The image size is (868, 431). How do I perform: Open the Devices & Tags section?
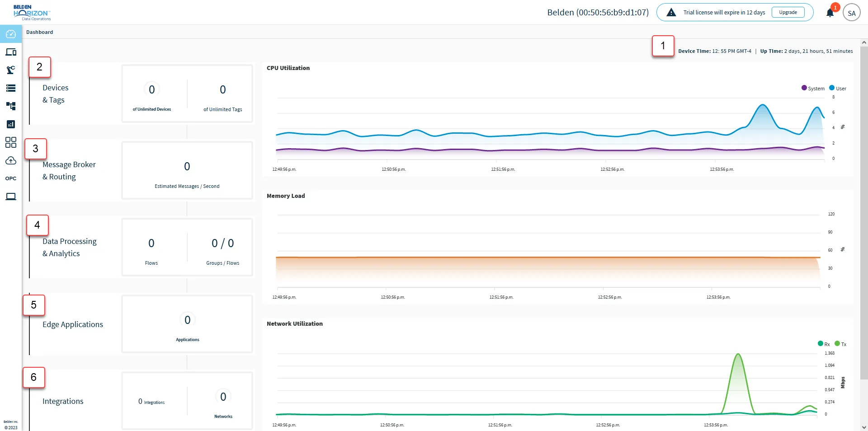click(56, 94)
